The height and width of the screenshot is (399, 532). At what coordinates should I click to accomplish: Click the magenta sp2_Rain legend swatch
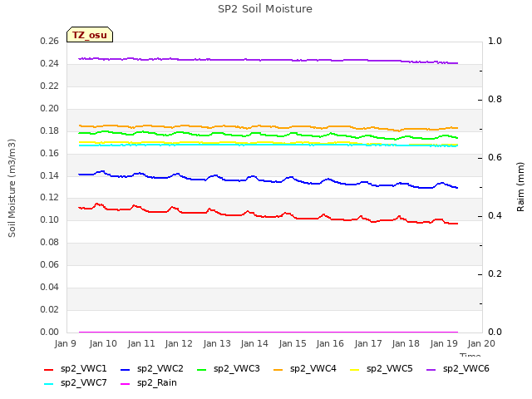pyautogui.click(x=126, y=384)
